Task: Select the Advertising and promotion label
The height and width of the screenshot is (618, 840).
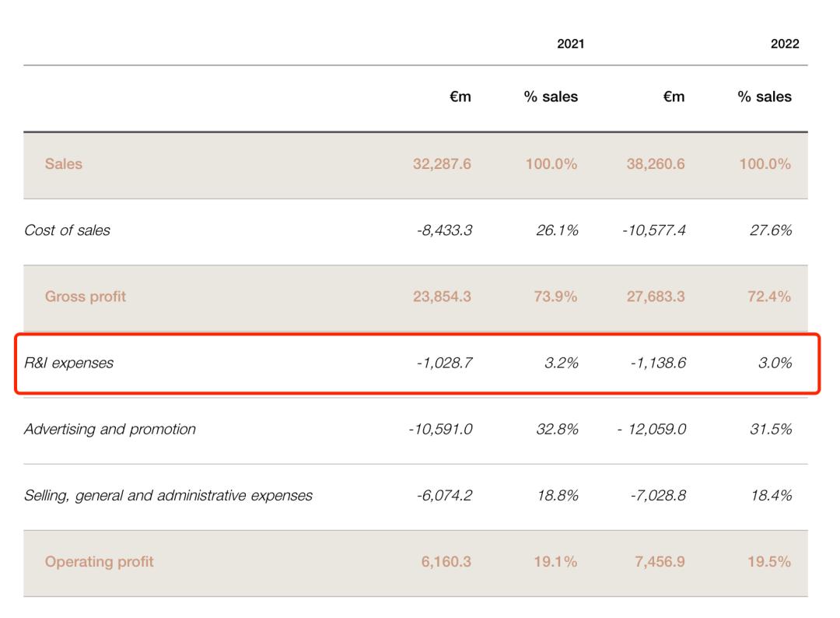Action: (110, 429)
